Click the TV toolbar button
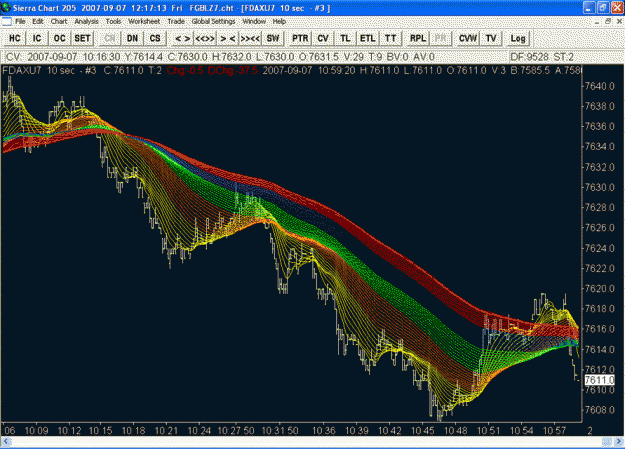 491,39
